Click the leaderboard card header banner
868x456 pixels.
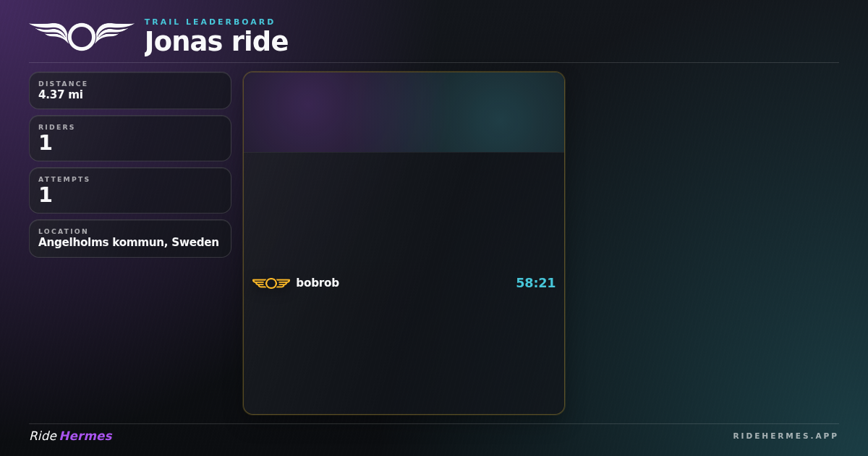(404, 112)
